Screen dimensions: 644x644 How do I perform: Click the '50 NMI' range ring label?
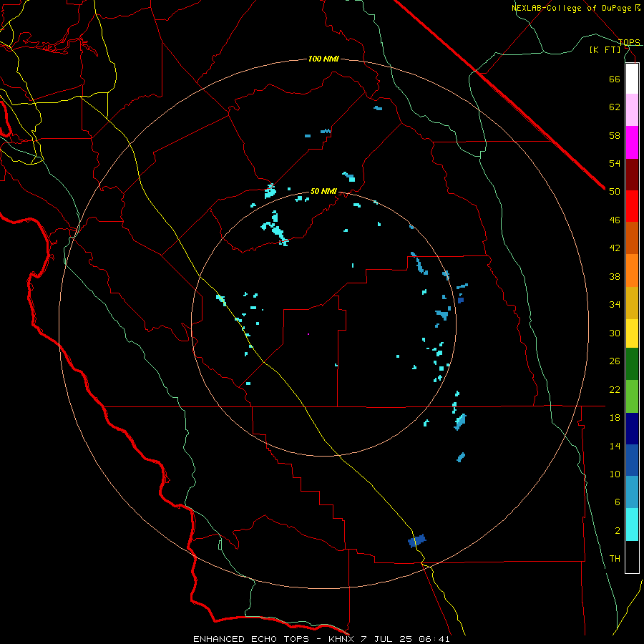(323, 191)
